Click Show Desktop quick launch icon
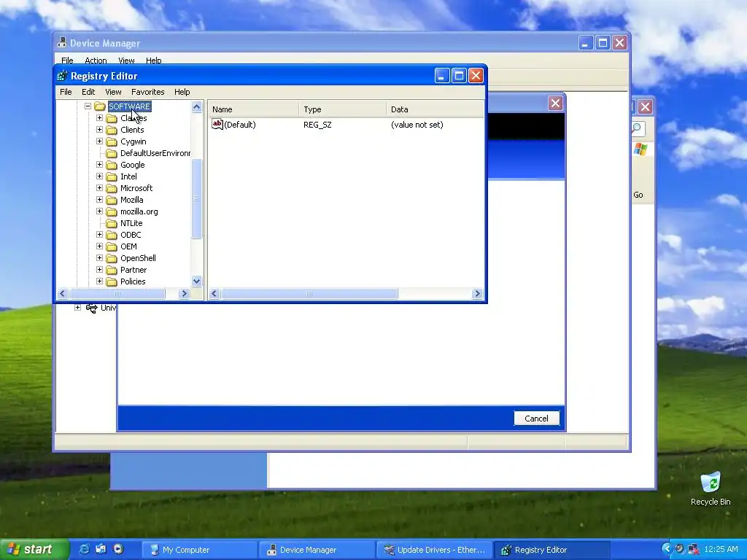 [x=101, y=549]
